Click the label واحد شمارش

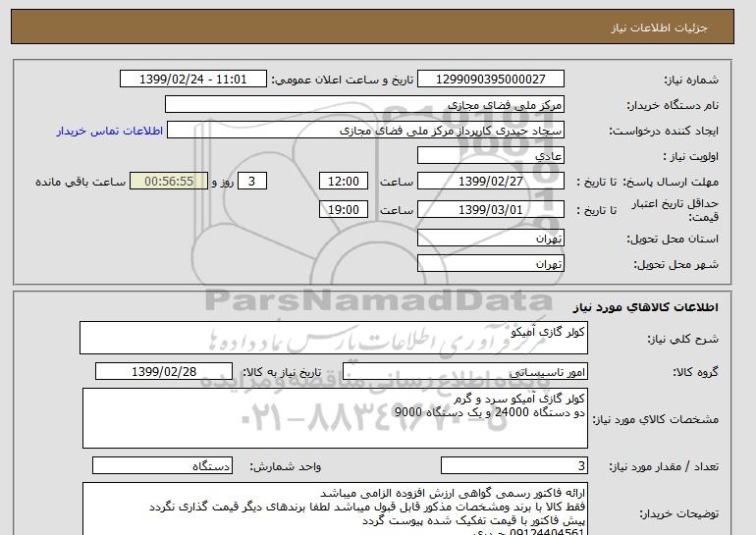(x=286, y=466)
